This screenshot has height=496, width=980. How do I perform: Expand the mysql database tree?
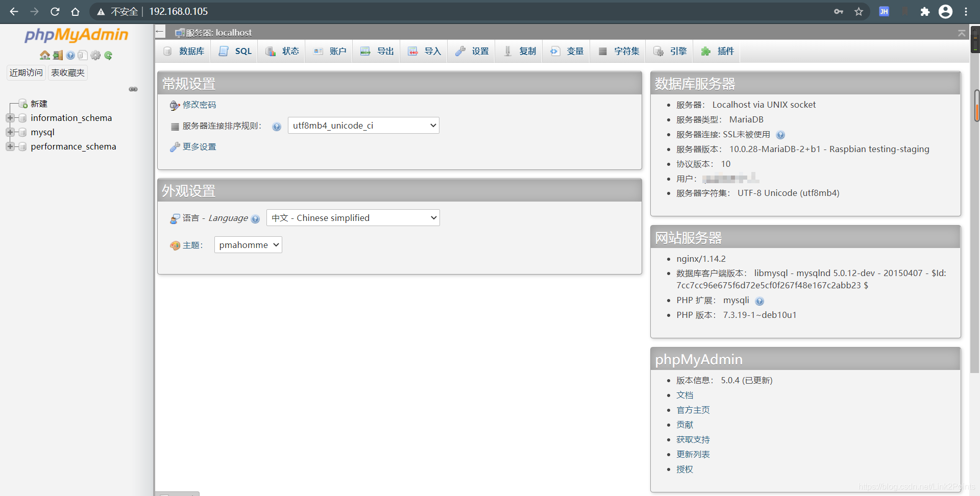click(x=10, y=132)
